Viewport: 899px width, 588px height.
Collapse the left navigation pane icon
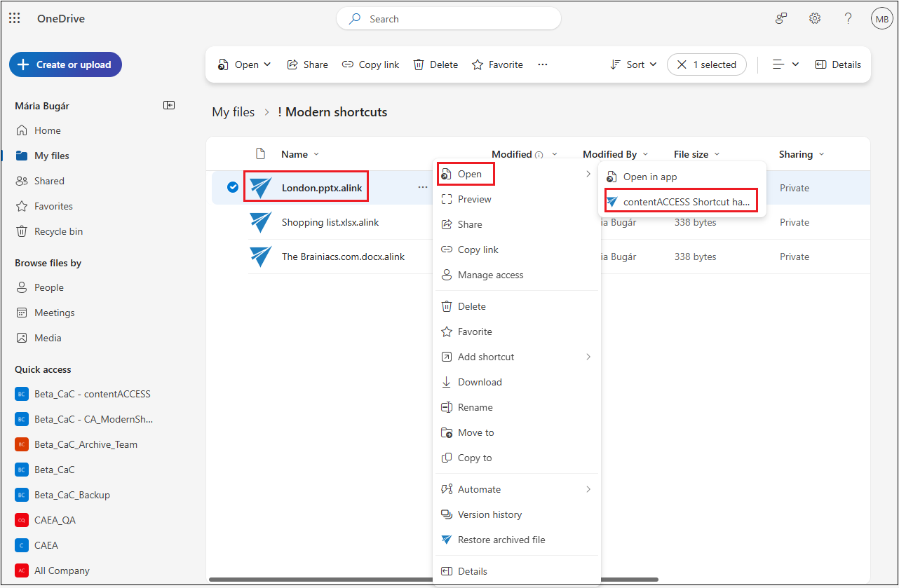169,105
